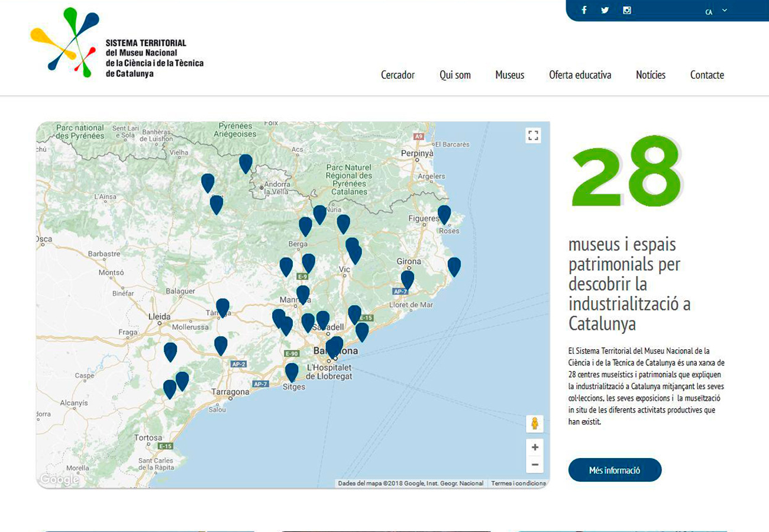Viewport: 769px width, 532px height.
Task: Go to the Qui som page
Action: [x=455, y=75]
